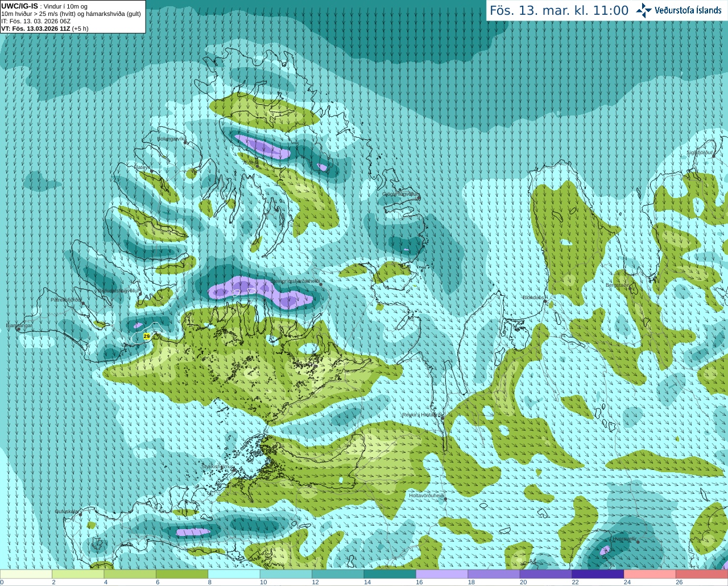Click the 10–12 m/s light teal legend swatch

tap(286, 574)
